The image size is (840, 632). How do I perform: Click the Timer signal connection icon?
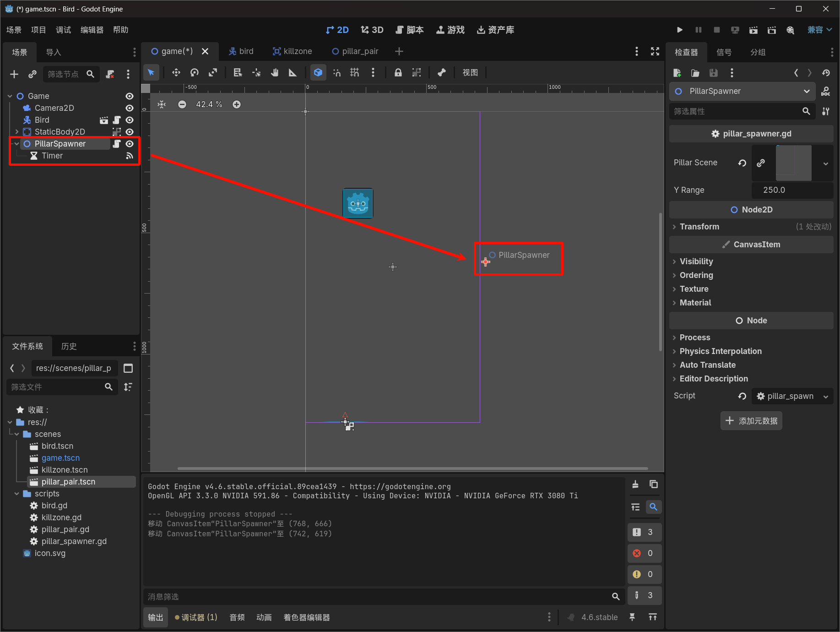pos(130,156)
